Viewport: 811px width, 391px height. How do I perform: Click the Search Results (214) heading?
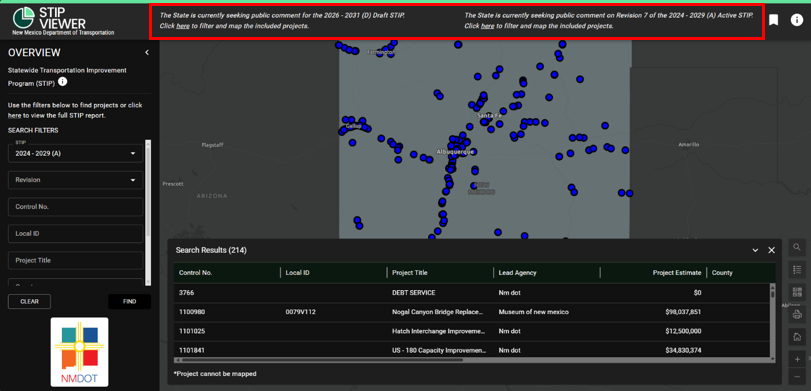211,250
